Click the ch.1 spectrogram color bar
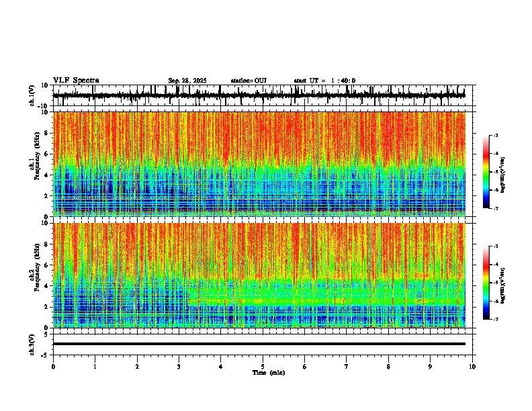This screenshot has height=411, width=532. click(x=486, y=172)
